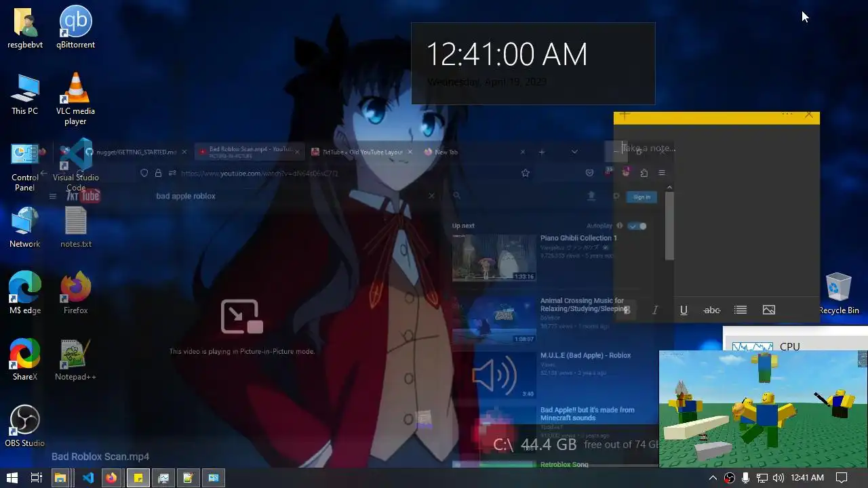Click the Piano Ghibli Collection video thumbnail

(x=494, y=258)
